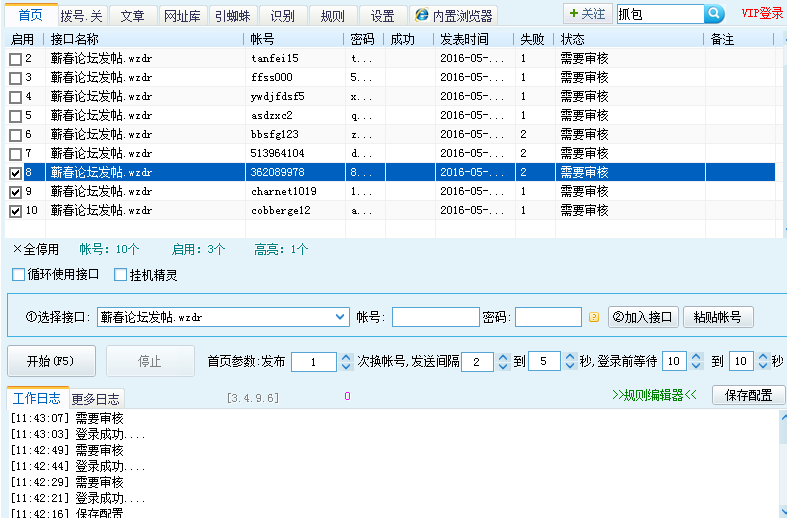Decrease the send interval maximum stepper showing 5
This screenshot has height=518, width=787.
coord(570,366)
